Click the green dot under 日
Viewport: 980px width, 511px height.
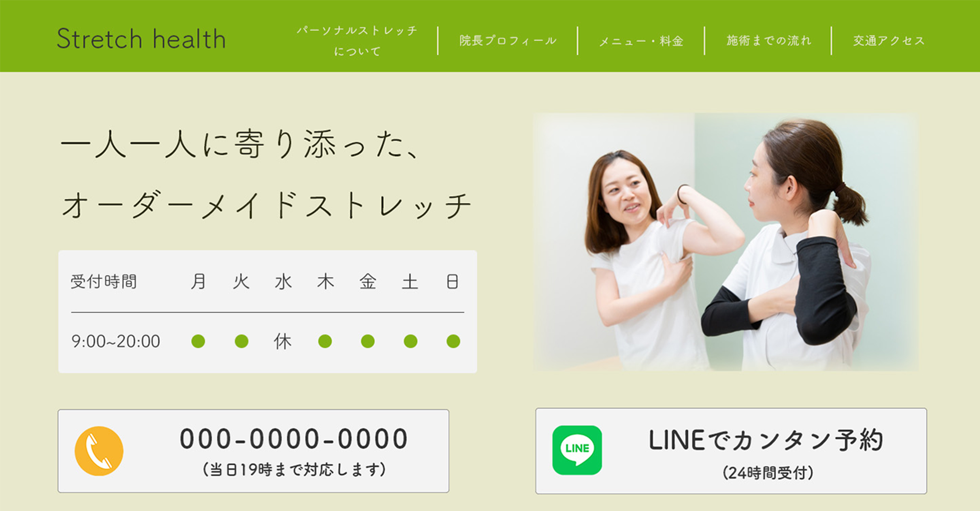point(453,341)
